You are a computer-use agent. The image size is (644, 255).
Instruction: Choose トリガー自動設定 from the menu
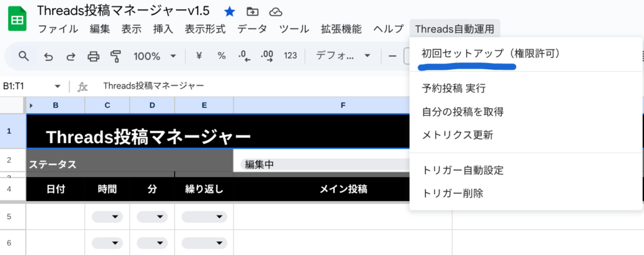tap(462, 170)
